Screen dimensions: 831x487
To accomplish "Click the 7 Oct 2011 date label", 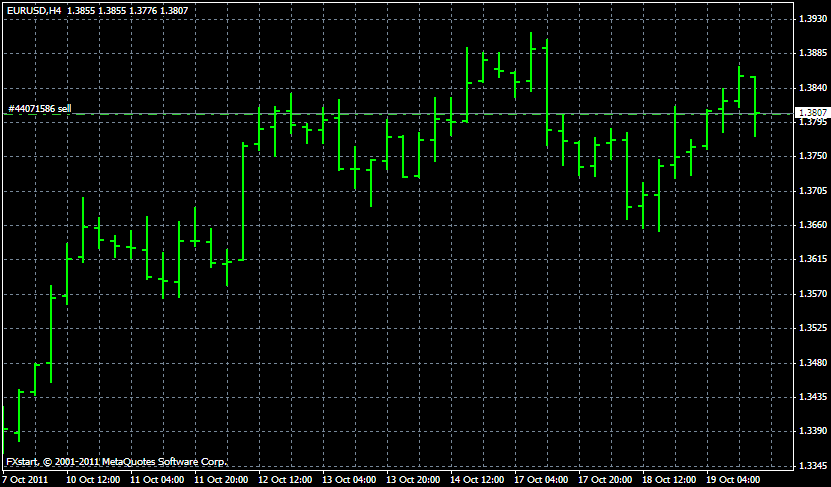I will coord(25,480).
